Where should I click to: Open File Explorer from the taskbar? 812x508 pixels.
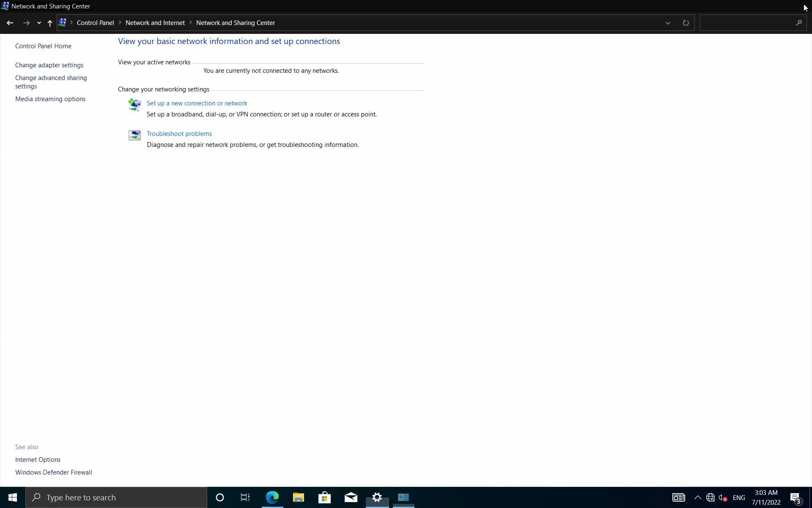[x=298, y=497]
